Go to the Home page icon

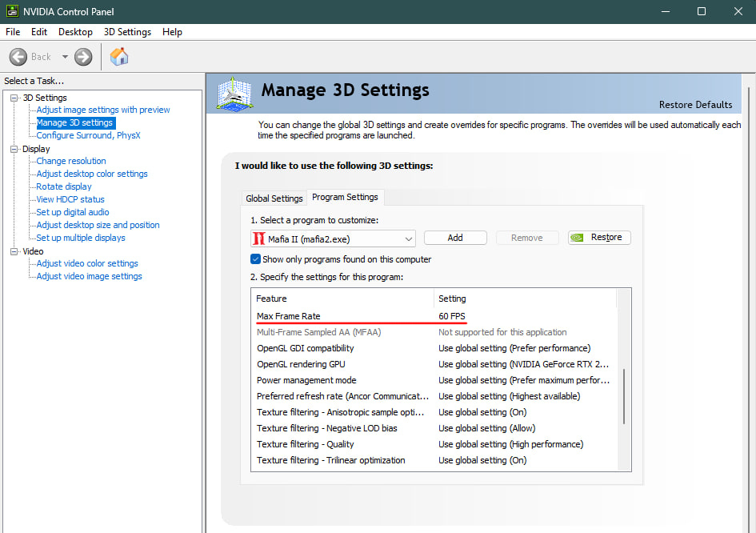click(119, 57)
